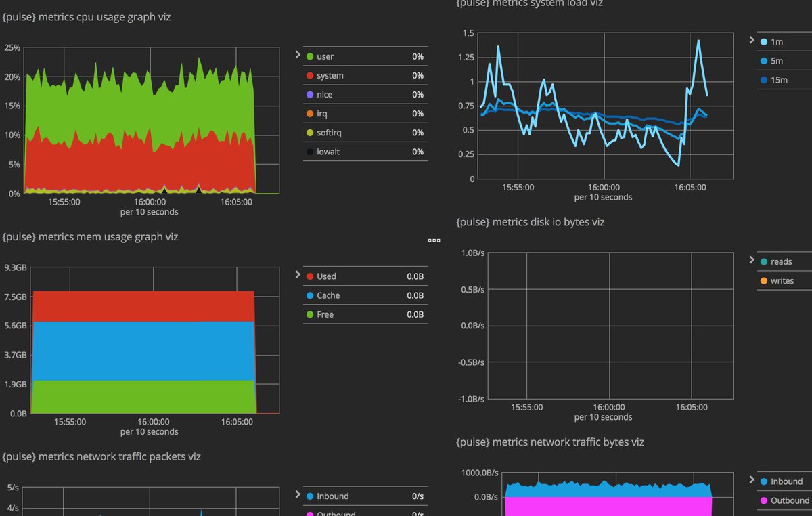Image resolution: width=812 pixels, height=516 pixels.
Task: Click the panel resize handle dots
Action: [434, 240]
